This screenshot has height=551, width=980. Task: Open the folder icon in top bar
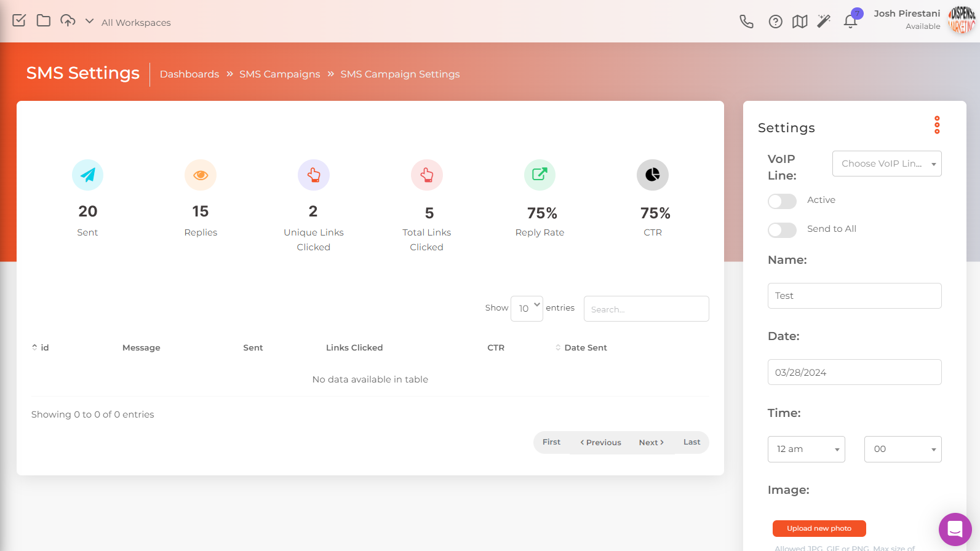coord(43,20)
